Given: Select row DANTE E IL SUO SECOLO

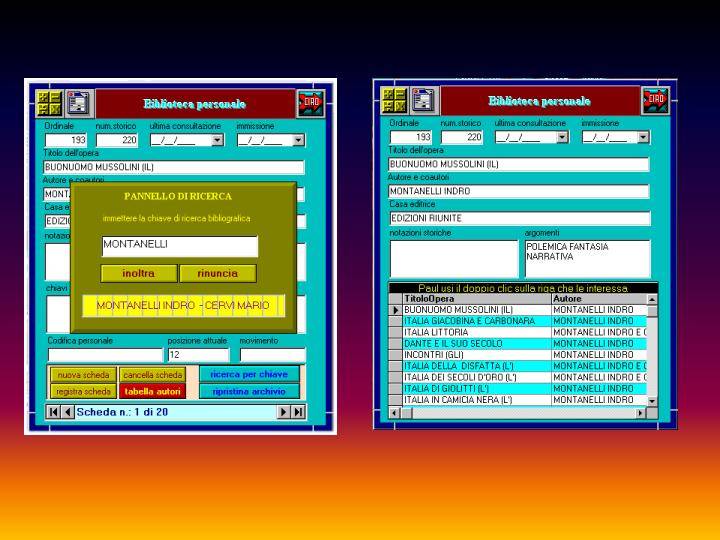Looking at the screenshot, I should coord(524,343).
